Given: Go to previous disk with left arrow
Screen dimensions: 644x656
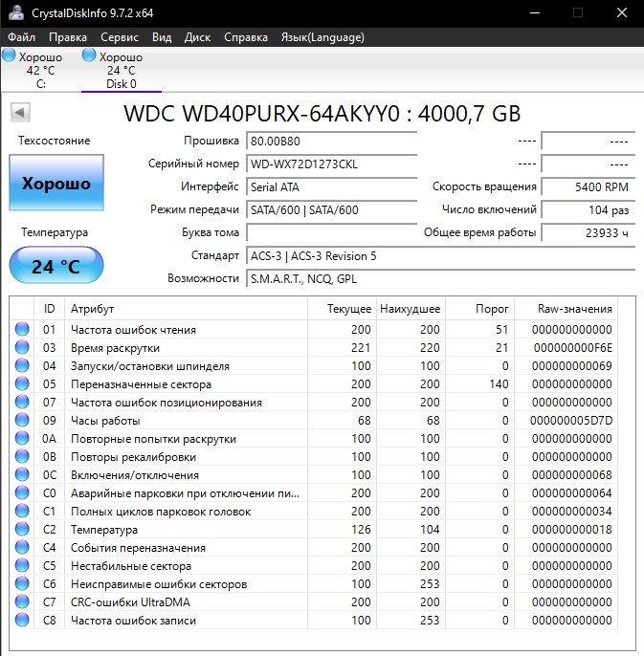Looking at the screenshot, I should (x=20, y=112).
